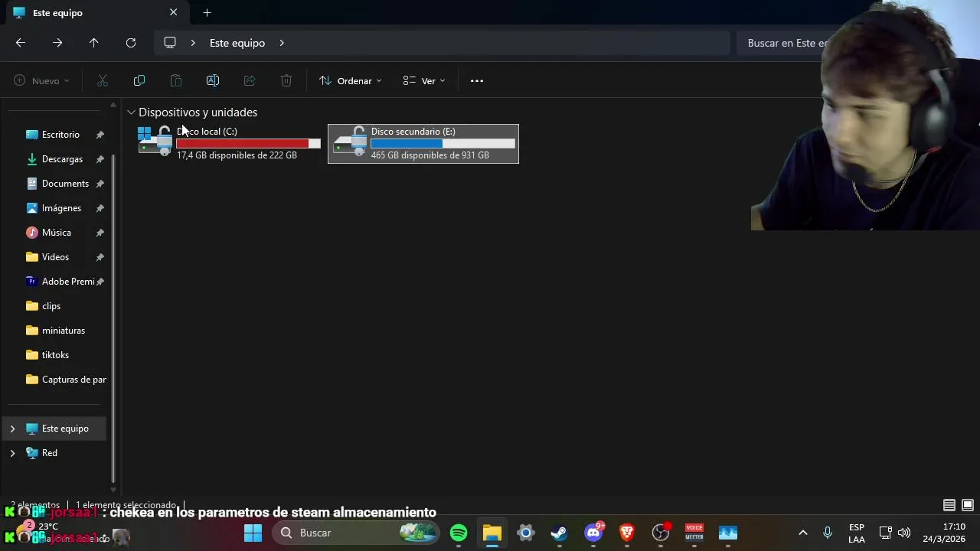Click the taskbar Buscar search box
Image resolution: width=980 pixels, height=551 pixels.
[x=356, y=533]
